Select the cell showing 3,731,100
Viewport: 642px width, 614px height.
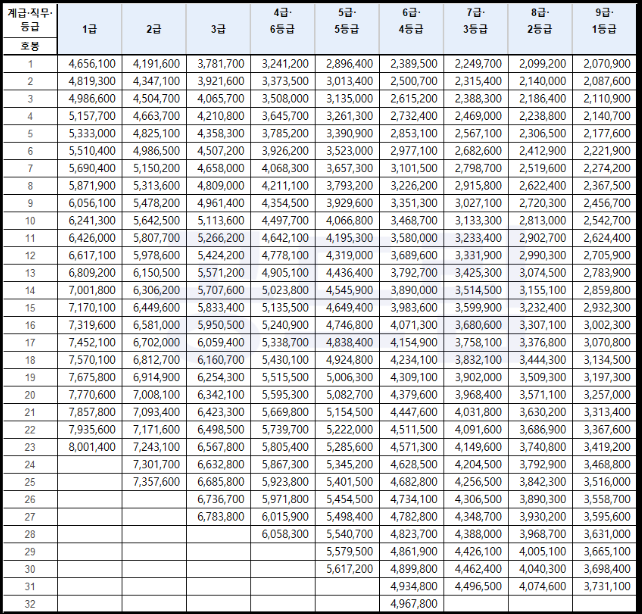point(604,587)
